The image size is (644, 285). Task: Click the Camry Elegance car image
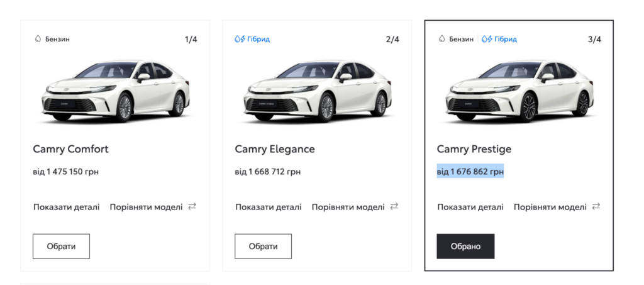(317, 91)
